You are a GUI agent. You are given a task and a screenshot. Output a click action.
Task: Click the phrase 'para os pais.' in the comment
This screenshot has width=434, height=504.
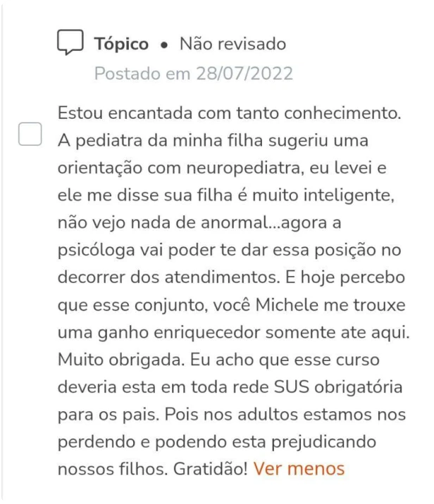(108, 415)
